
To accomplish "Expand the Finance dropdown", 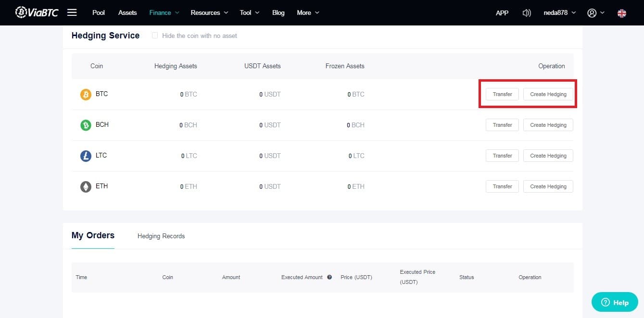I will pyautogui.click(x=164, y=12).
